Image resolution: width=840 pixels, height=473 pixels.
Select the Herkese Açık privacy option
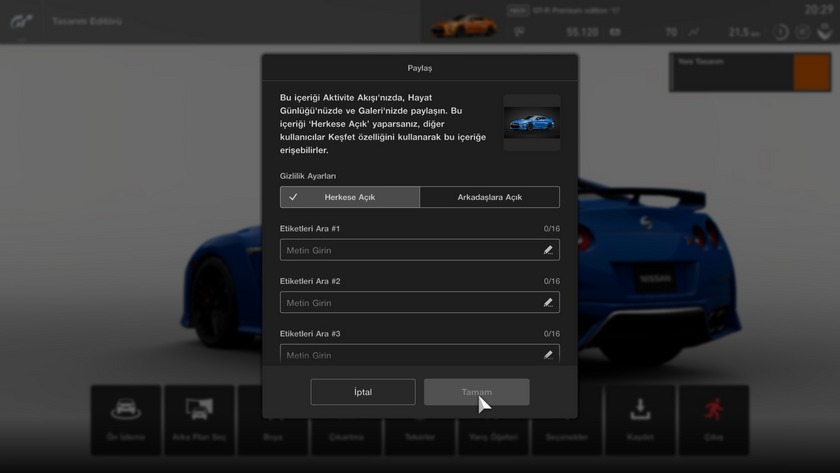pyautogui.click(x=350, y=197)
